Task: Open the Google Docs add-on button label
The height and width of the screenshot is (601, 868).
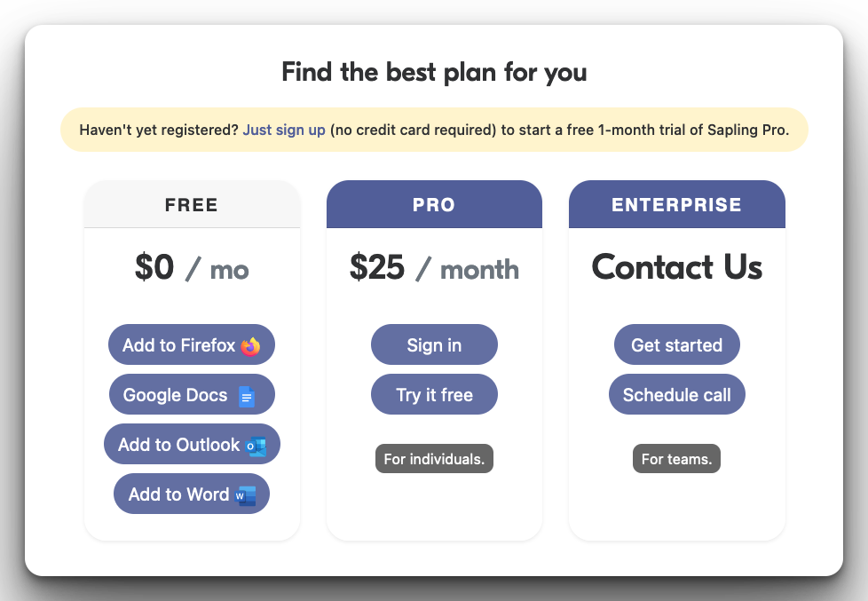Action: [x=176, y=395]
